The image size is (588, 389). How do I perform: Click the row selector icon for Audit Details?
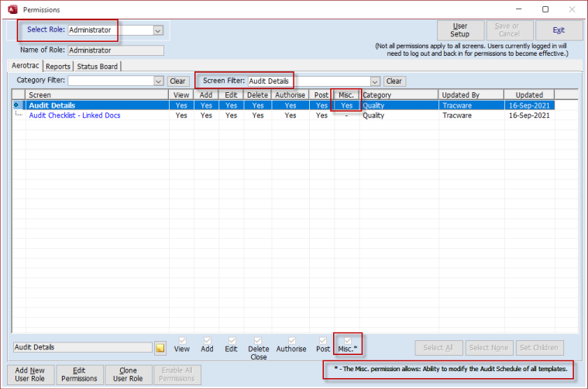[18, 105]
